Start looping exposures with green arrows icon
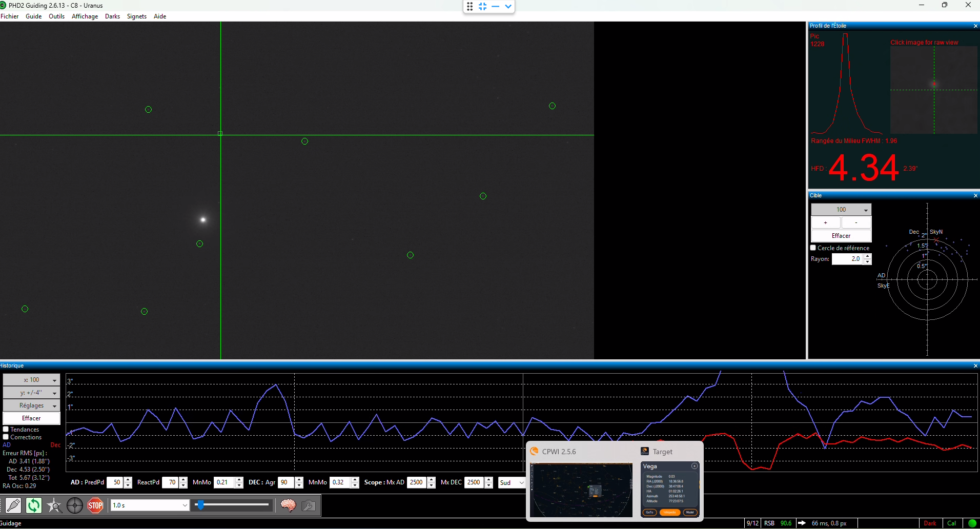 (x=34, y=505)
